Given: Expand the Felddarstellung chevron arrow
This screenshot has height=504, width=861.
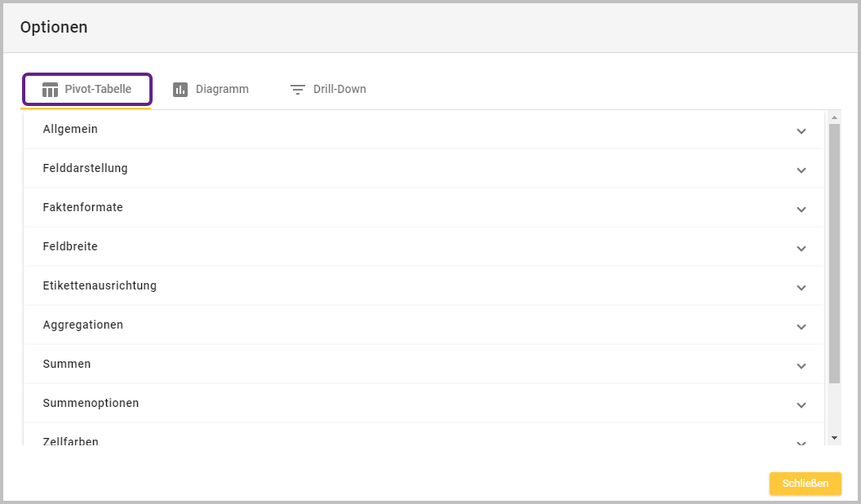Looking at the screenshot, I should tap(801, 170).
